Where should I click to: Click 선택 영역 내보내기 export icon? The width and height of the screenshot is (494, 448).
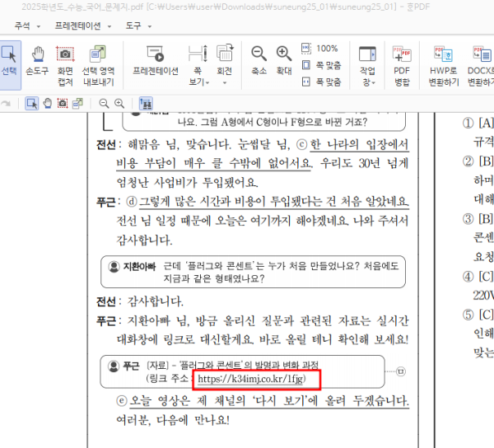point(98,61)
